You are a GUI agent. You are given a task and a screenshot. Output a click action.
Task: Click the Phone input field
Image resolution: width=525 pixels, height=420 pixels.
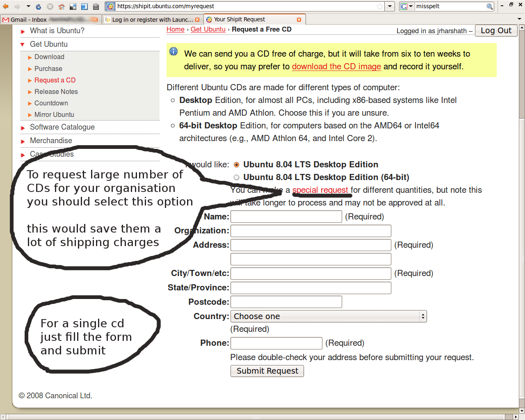(x=276, y=343)
